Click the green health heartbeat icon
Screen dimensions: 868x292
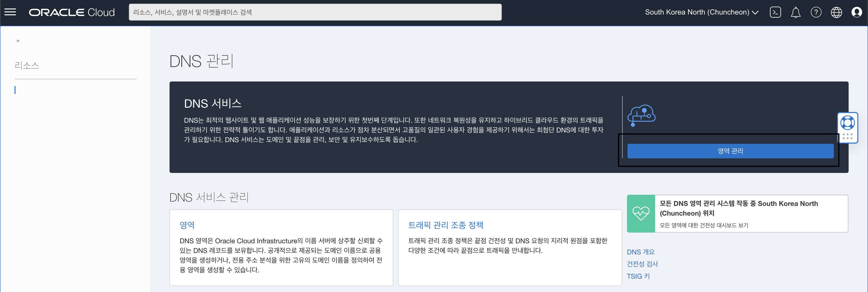point(641,213)
